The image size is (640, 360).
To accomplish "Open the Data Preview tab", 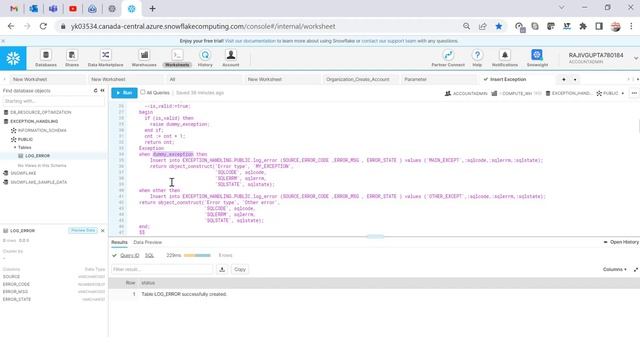I will [x=147, y=242].
